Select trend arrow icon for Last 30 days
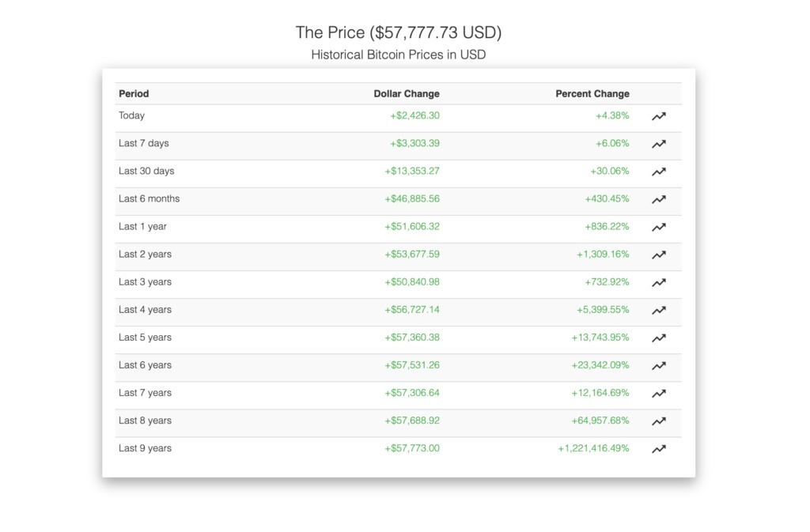 pos(658,172)
